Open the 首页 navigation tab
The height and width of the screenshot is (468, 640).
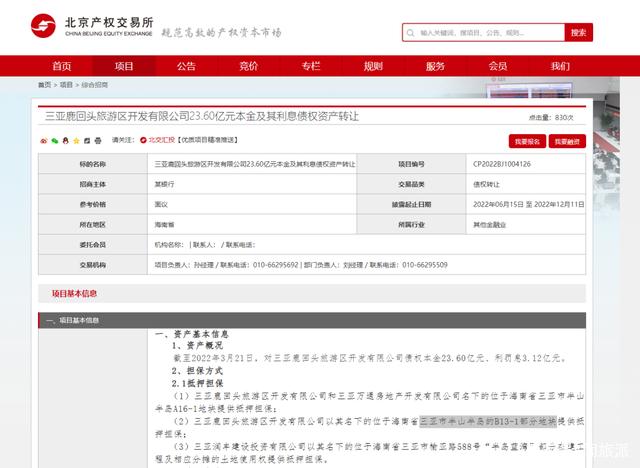62,66
